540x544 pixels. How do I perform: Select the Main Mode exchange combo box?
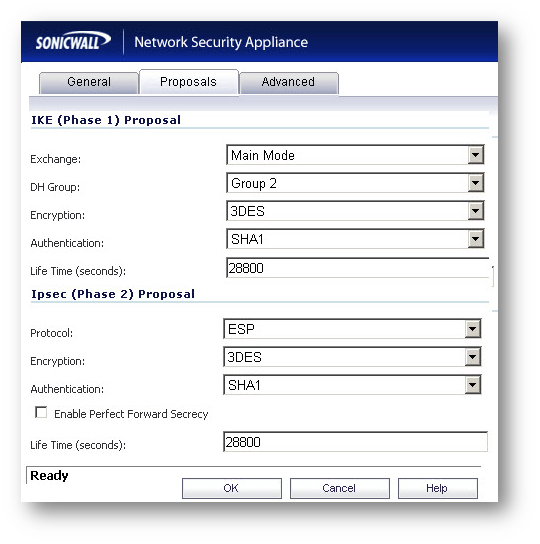(x=355, y=155)
